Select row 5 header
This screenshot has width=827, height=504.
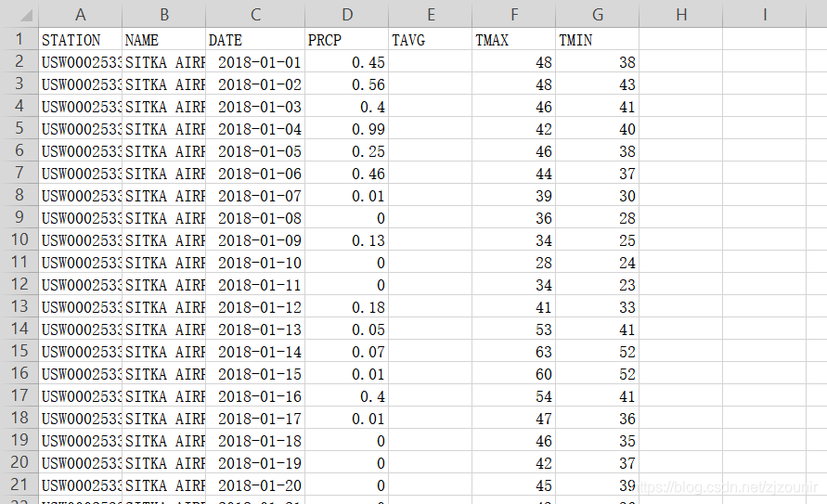(x=19, y=128)
